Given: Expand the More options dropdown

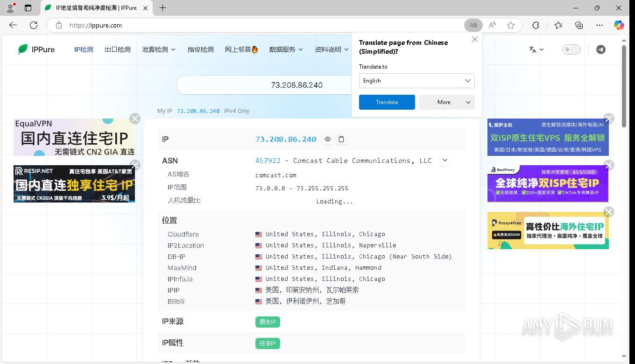Looking at the screenshot, I should (x=446, y=102).
